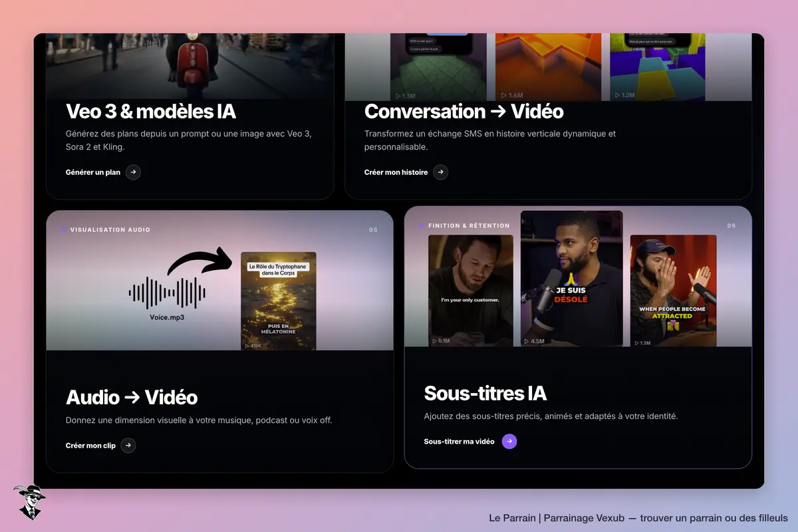Click the Conversation → Vidéo heading

pyautogui.click(x=464, y=111)
